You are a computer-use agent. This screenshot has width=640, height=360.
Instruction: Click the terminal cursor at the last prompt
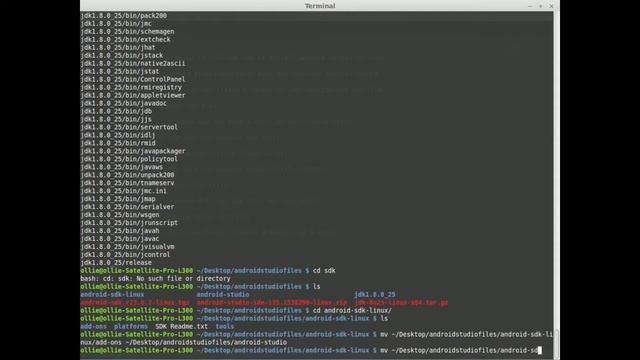[540, 350]
